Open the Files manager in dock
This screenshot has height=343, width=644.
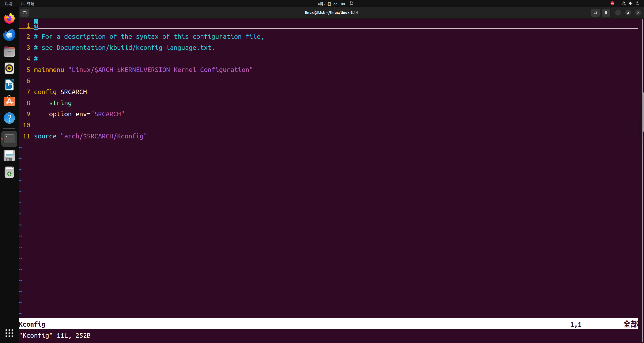[9, 52]
